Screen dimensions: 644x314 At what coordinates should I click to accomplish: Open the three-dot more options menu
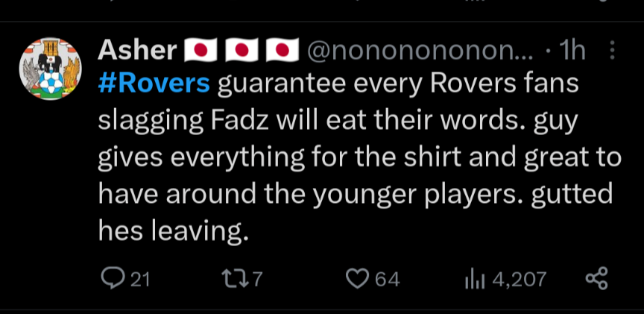point(612,51)
